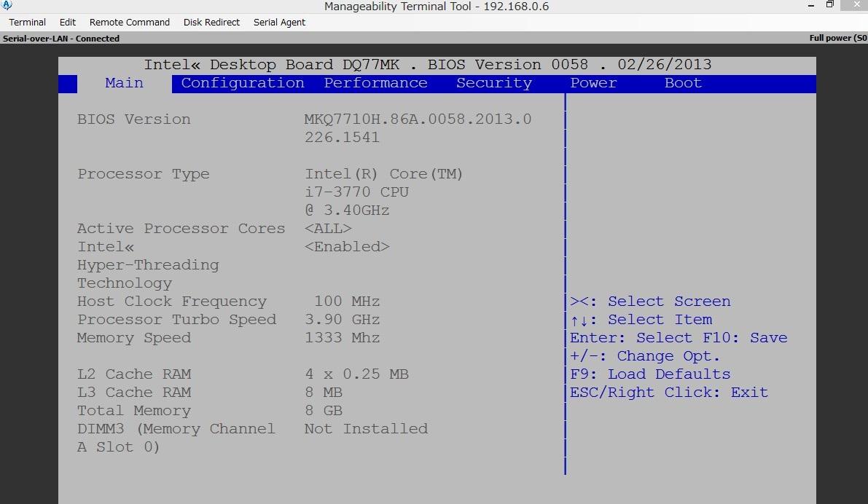Viewport: 868px width, 504px height.
Task: Minimize the Manageability Terminal Tool window
Action: pyautogui.click(x=811, y=5)
